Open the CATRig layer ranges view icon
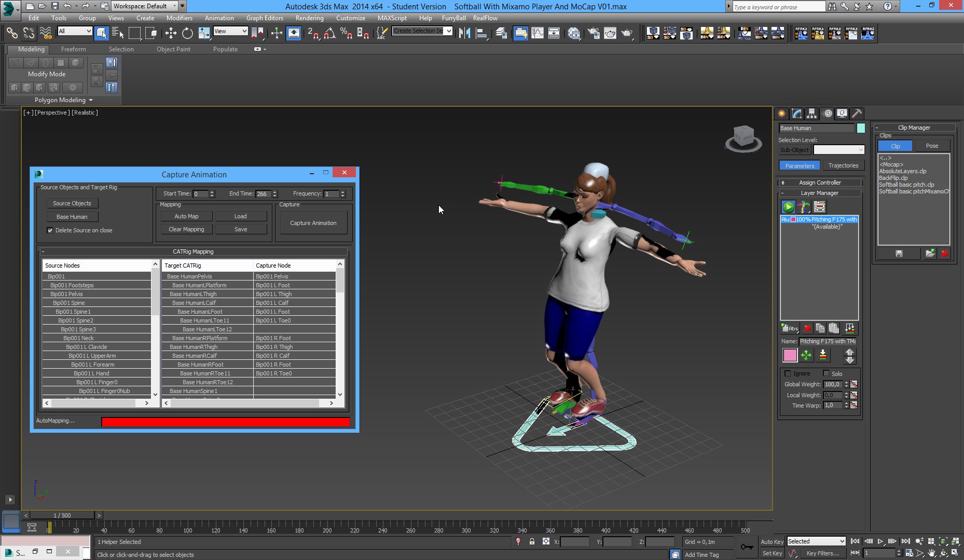The width and height of the screenshot is (964, 560). 820,207
